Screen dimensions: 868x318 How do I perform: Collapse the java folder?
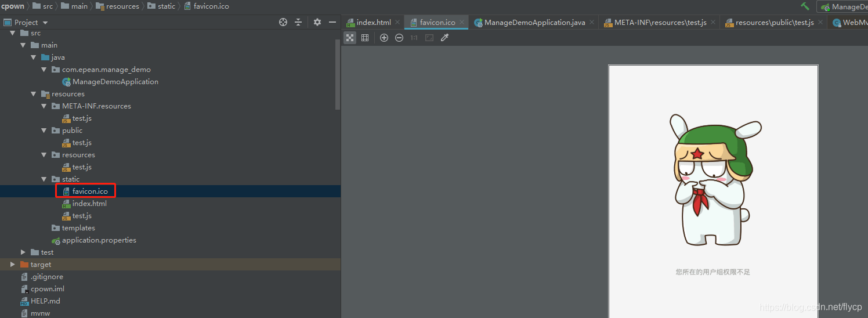[x=34, y=57]
